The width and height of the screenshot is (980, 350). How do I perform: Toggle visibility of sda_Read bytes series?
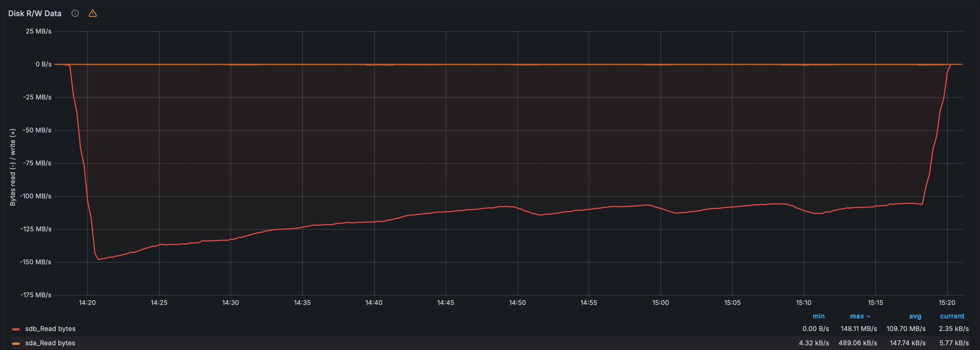50,343
